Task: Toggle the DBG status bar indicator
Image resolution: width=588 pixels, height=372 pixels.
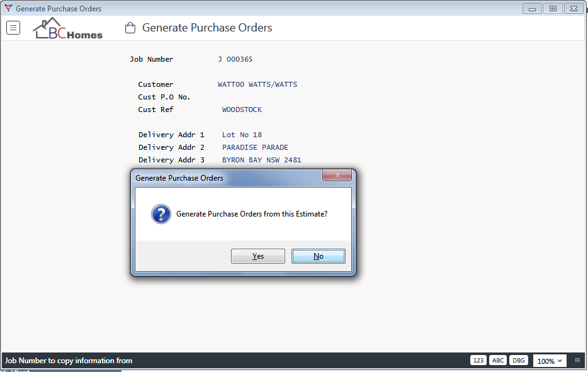Action: click(x=519, y=361)
